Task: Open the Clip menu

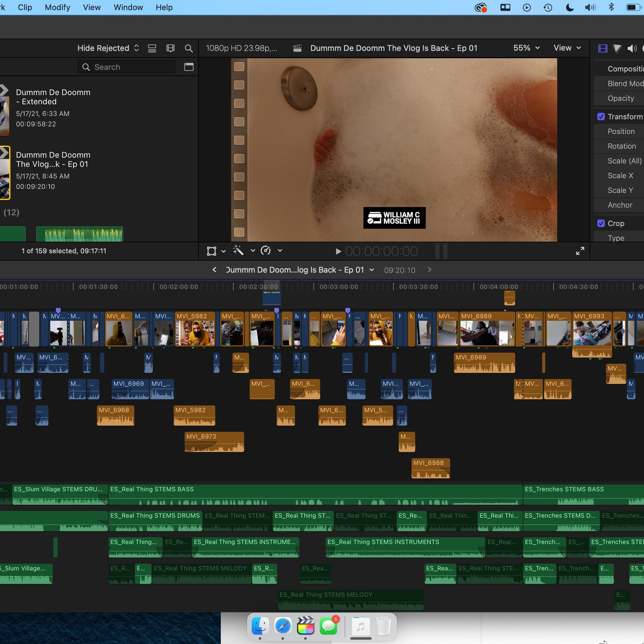Action: click(25, 7)
